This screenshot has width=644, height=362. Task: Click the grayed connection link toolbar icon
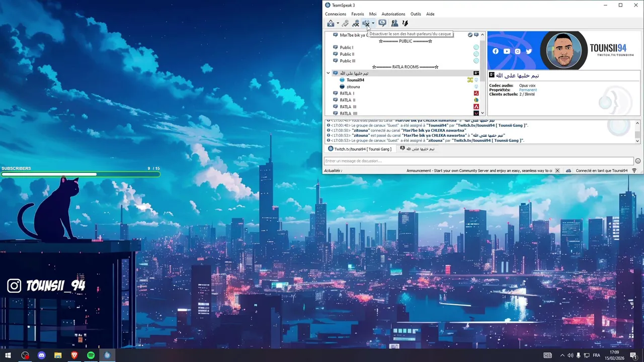click(x=345, y=23)
